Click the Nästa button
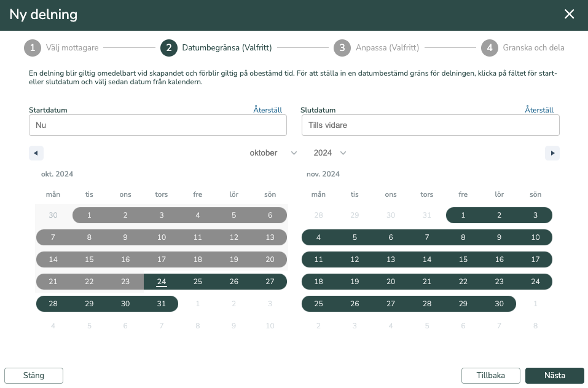The image size is (588, 388). pyautogui.click(x=555, y=376)
